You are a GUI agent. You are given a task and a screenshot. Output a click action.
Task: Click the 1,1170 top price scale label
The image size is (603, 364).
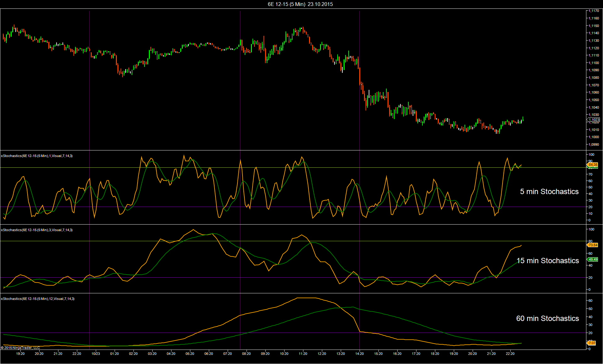coord(594,11)
